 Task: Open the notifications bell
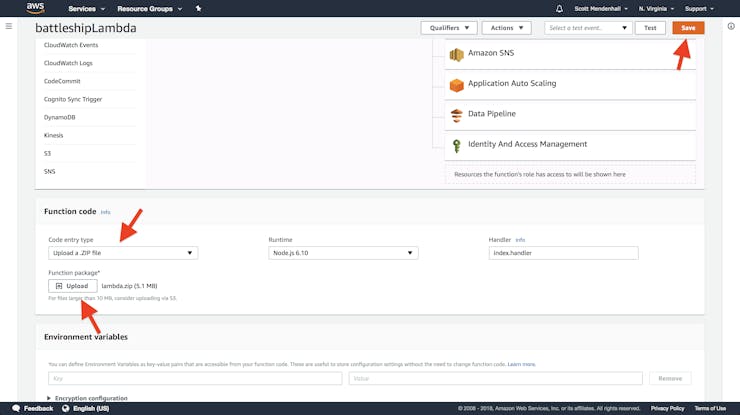(559, 8)
